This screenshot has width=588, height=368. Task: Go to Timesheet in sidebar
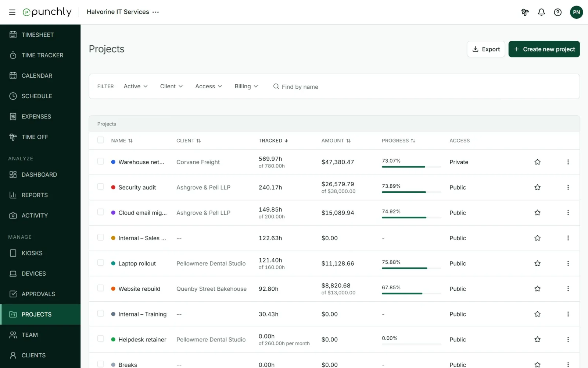(x=40, y=35)
